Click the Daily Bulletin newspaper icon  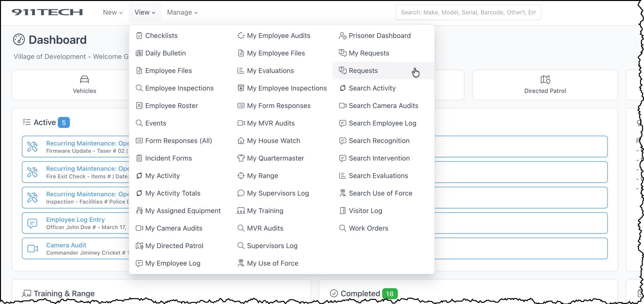pyautogui.click(x=139, y=53)
